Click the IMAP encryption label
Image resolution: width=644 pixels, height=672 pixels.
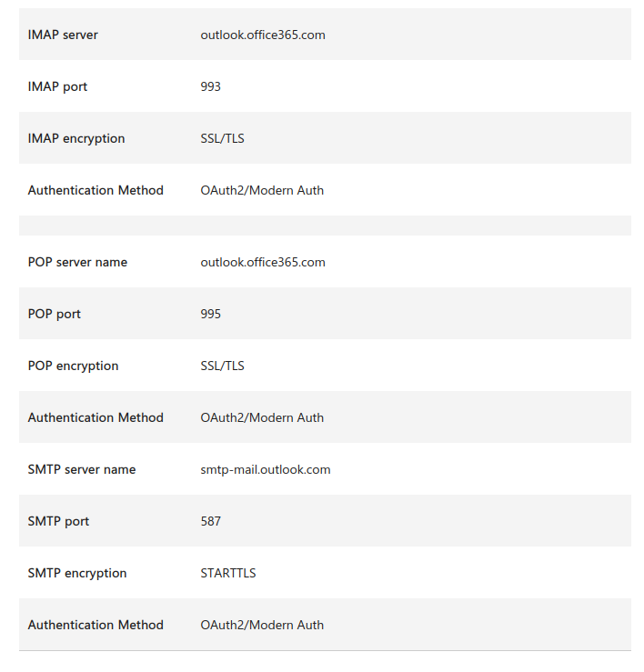[x=76, y=138]
